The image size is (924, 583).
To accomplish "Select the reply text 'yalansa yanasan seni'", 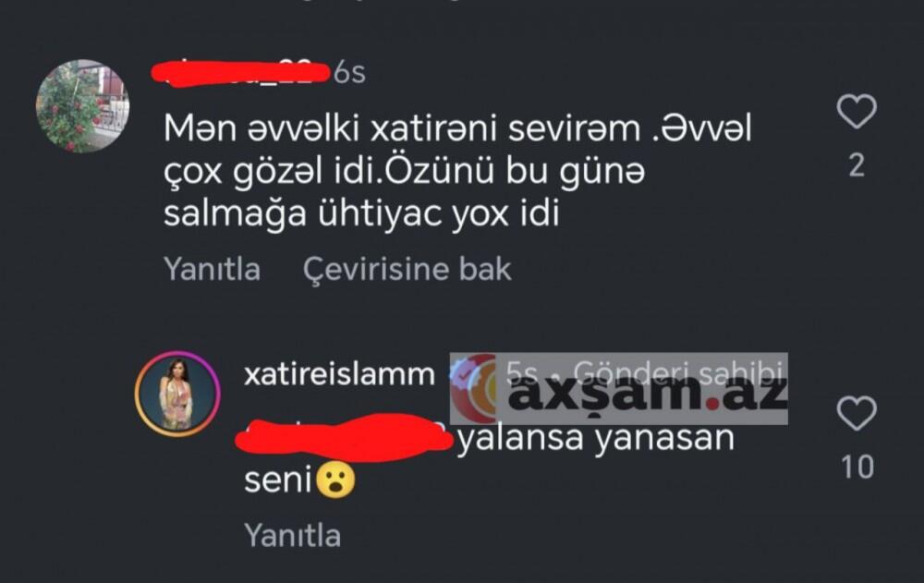I will click(489, 459).
